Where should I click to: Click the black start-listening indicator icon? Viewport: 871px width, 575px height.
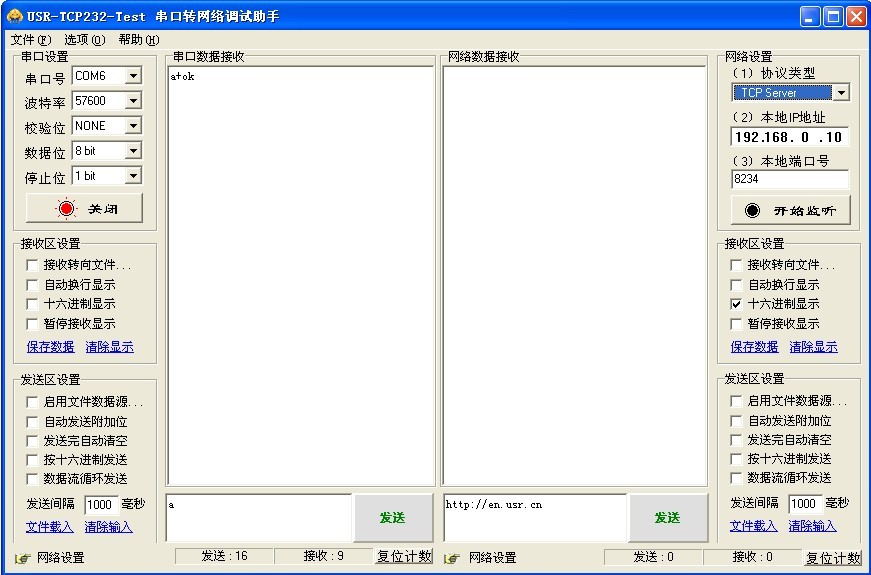coord(752,210)
